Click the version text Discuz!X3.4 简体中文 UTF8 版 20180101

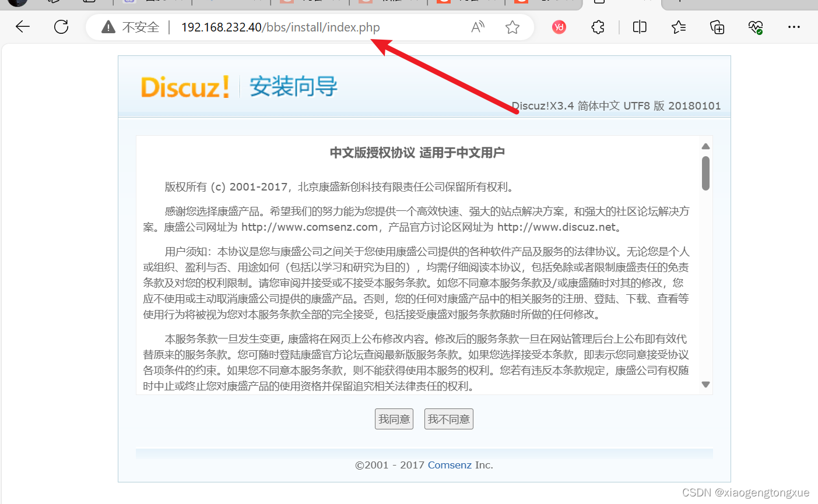(x=616, y=106)
